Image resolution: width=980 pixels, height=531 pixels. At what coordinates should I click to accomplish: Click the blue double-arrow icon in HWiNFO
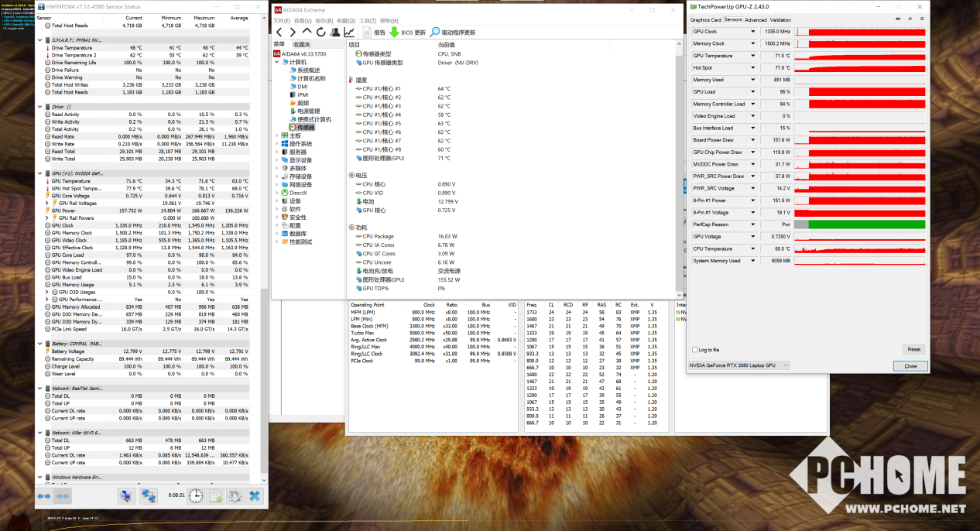coord(44,495)
